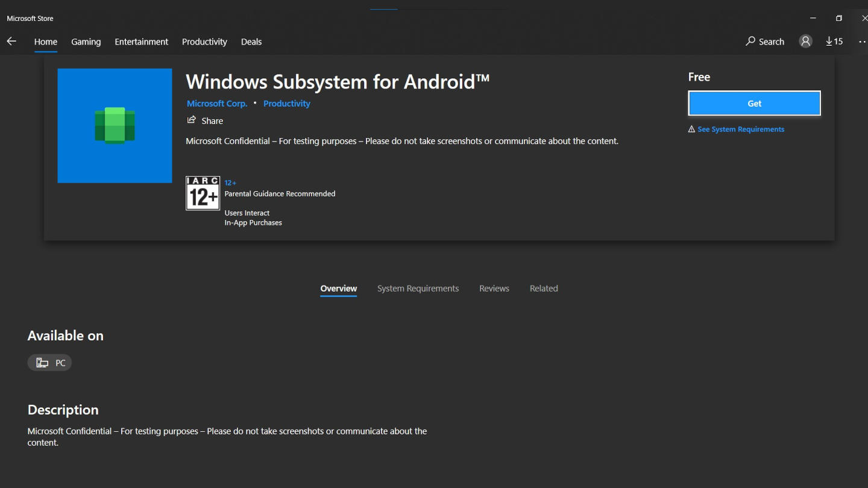Click the Share icon for the app

pos(205,120)
